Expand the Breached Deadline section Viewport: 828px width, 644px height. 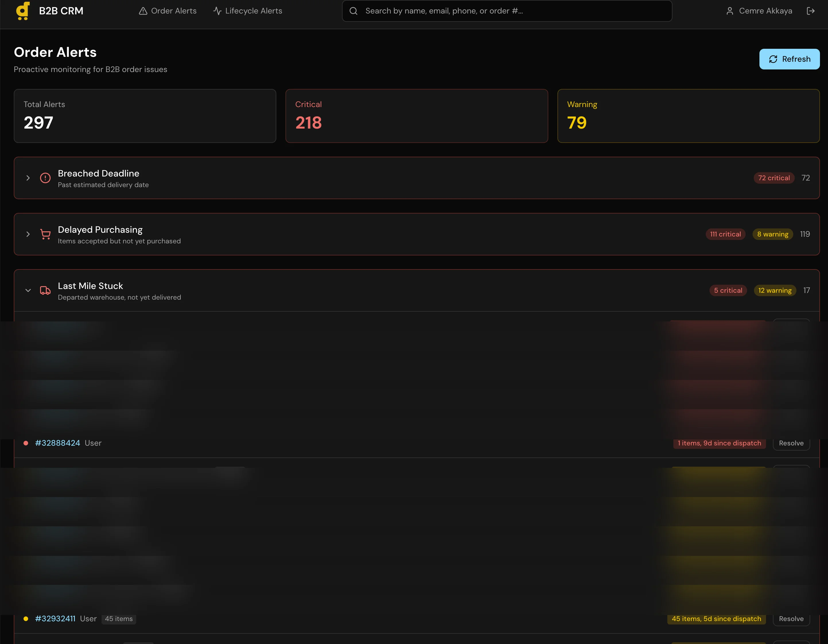[28, 178]
